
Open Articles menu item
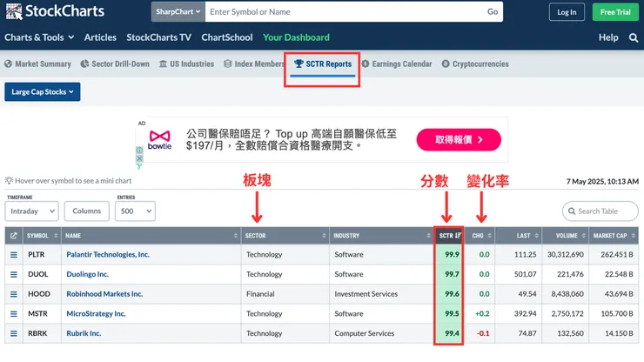click(x=100, y=37)
